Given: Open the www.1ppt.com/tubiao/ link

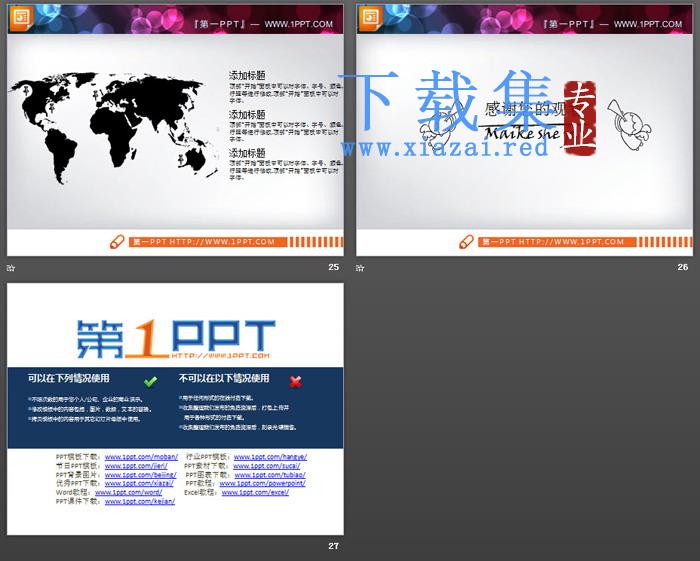Looking at the screenshot, I should click(x=270, y=475).
